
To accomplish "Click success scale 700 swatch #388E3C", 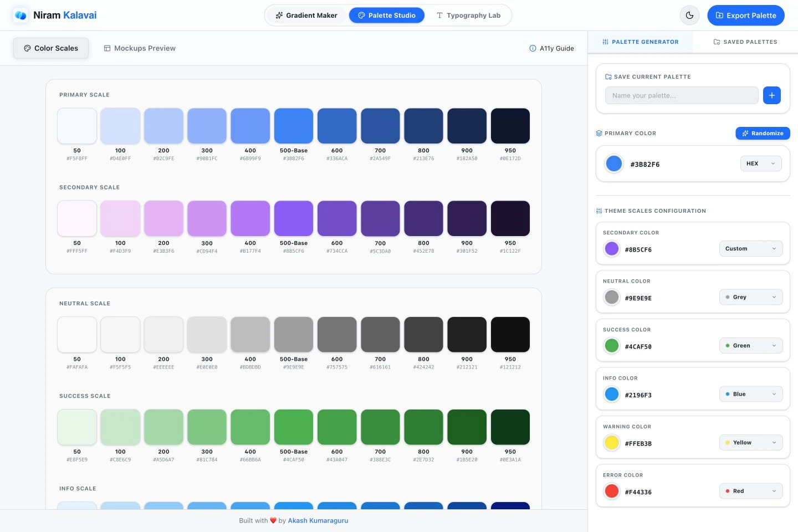I will click(380, 427).
